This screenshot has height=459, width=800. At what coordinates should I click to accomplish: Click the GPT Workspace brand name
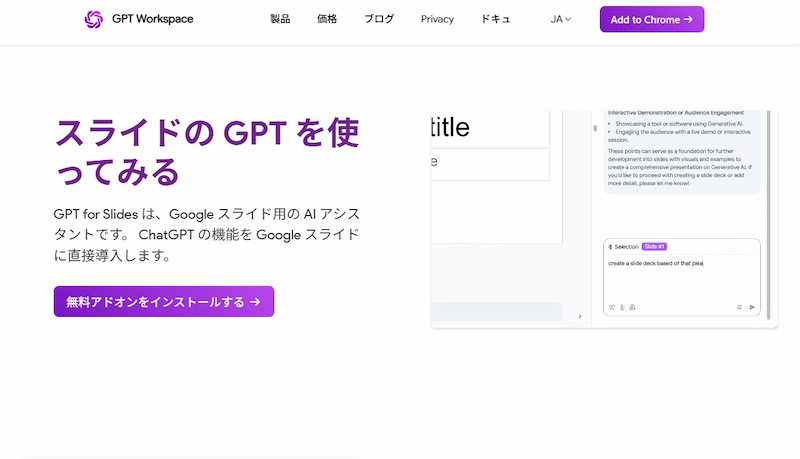[x=153, y=19]
